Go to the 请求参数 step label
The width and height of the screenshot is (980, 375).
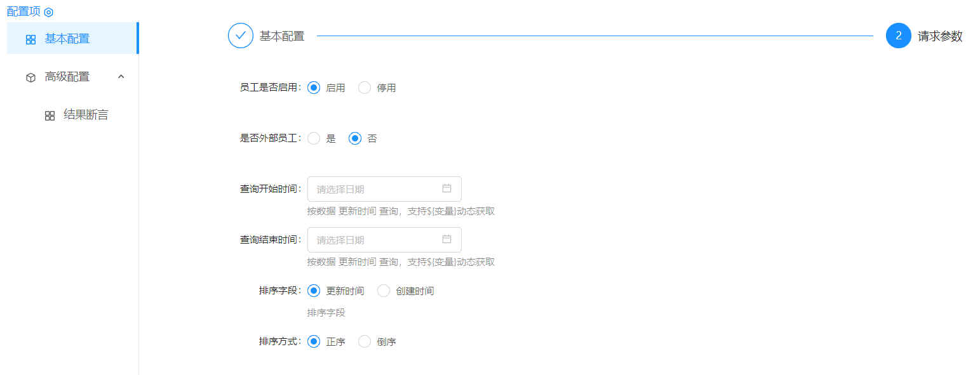(x=940, y=36)
